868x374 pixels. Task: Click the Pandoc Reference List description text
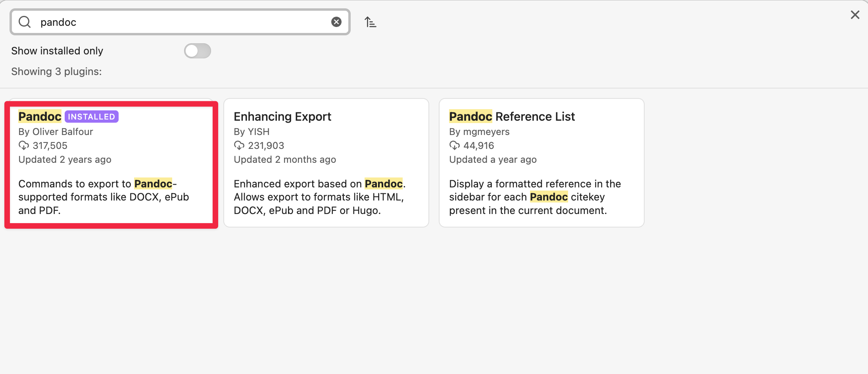tap(535, 197)
